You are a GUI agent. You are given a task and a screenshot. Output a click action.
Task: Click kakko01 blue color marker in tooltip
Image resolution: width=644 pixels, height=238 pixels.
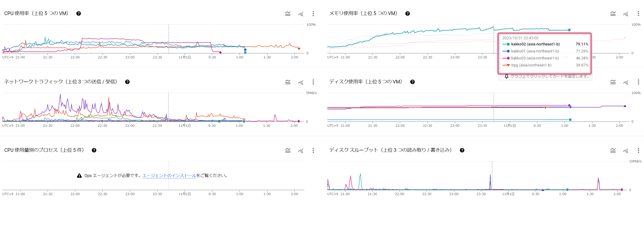[508, 51]
